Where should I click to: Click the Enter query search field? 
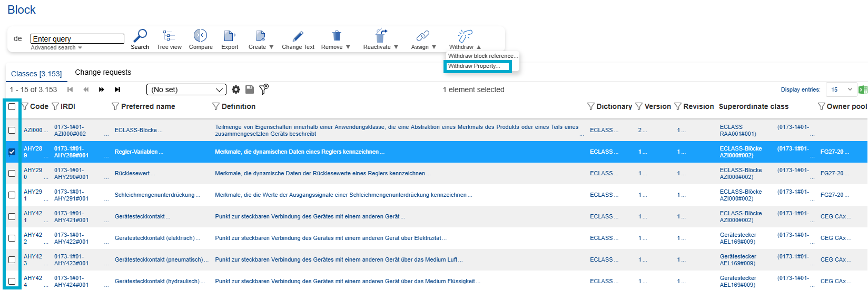pyautogui.click(x=77, y=38)
